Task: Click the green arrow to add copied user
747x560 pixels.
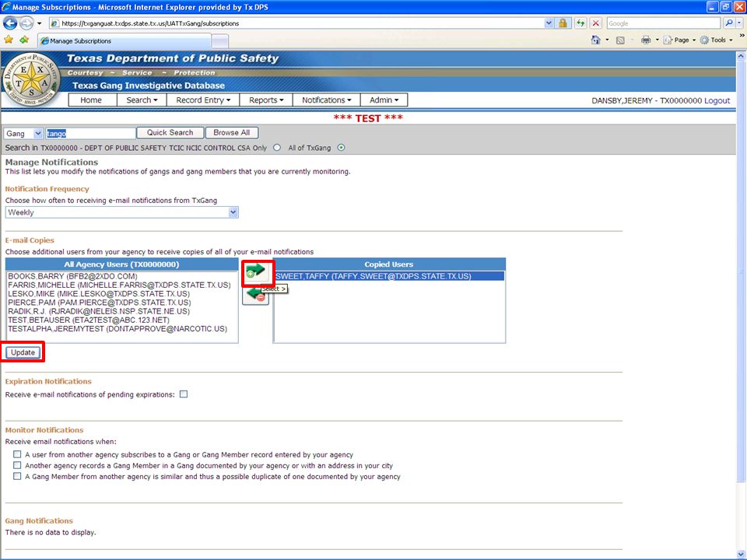Action: pos(255,272)
